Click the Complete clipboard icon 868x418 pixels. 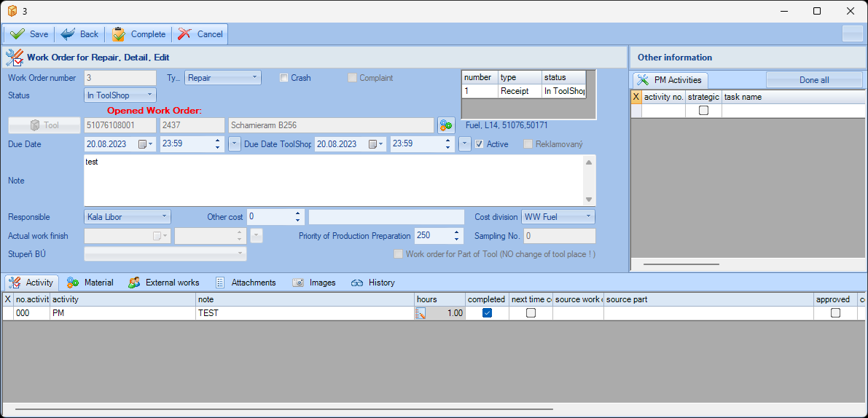click(118, 34)
